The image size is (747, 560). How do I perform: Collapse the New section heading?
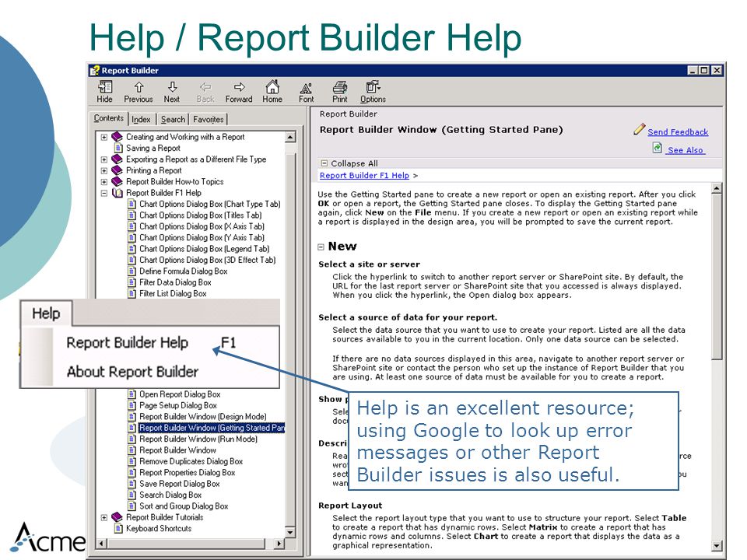321,247
